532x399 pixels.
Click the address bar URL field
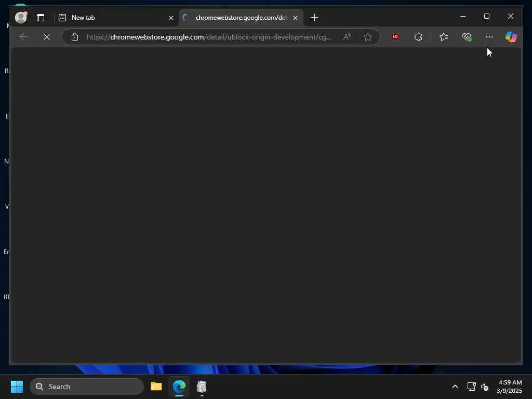click(x=209, y=37)
